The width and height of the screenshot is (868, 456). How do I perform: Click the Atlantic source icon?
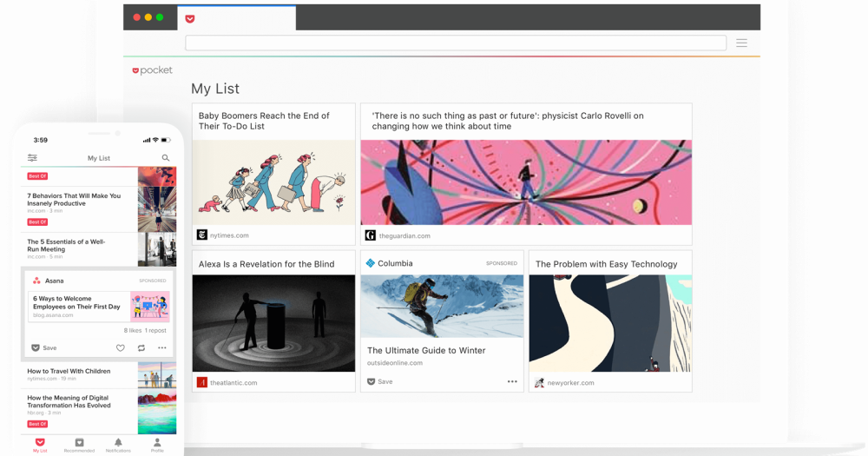202,382
